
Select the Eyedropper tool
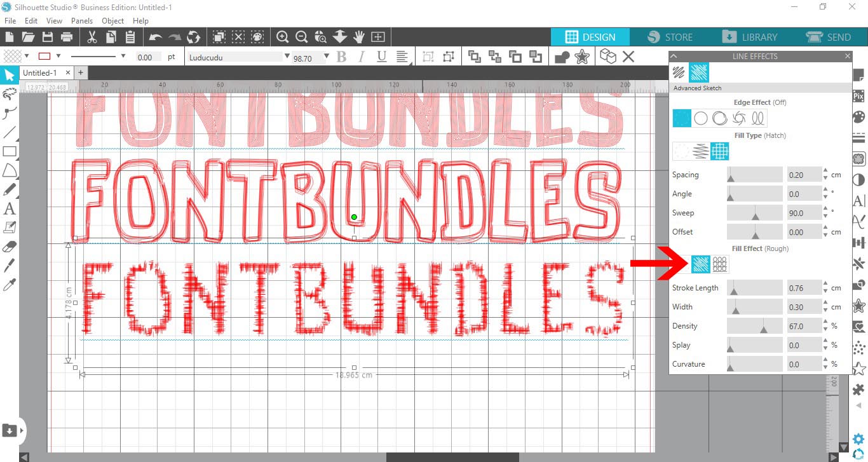click(x=9, y=284)
